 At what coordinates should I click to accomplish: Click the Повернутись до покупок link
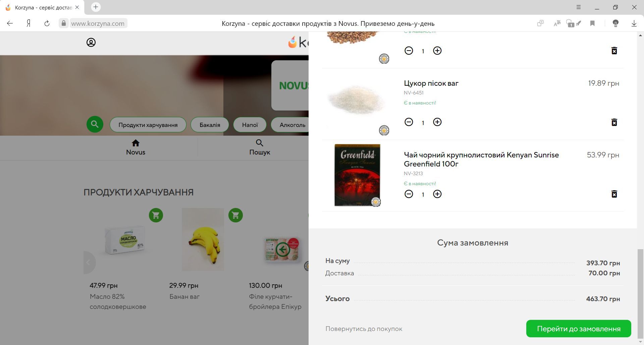(x=364, y=329)
